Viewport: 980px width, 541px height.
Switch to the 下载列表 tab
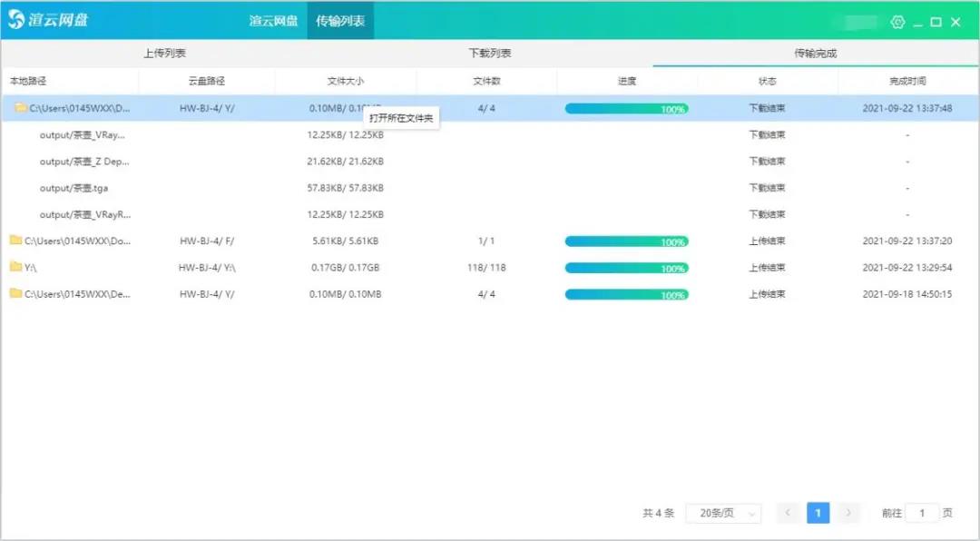coord(490,54)
